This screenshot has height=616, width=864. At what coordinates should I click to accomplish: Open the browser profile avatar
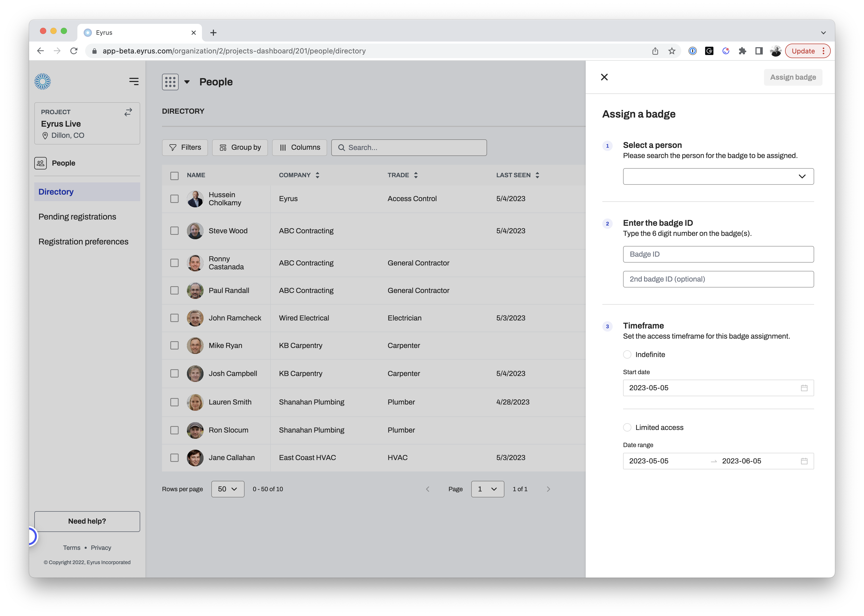pos(775,51)
